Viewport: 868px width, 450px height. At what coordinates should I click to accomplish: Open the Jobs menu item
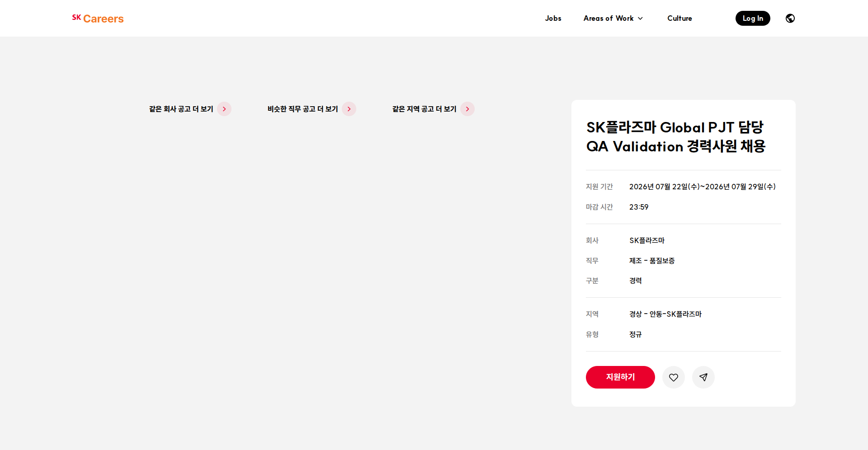pyautogui.click(x=553, y=18)
